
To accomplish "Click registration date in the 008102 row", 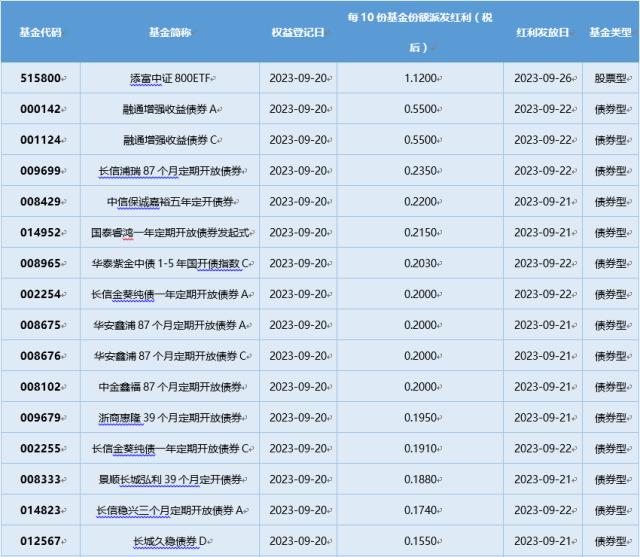I will pos(298,387).
